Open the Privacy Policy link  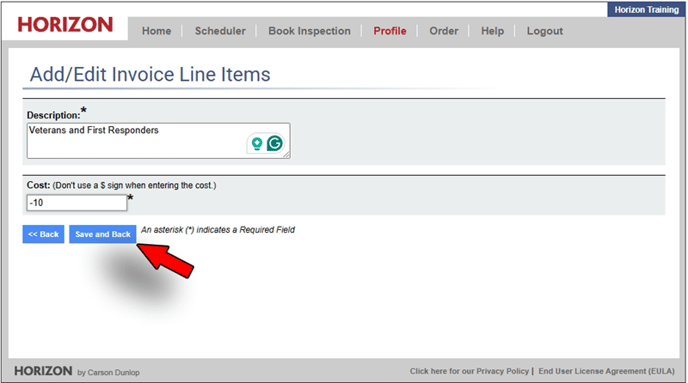[469, 371]
